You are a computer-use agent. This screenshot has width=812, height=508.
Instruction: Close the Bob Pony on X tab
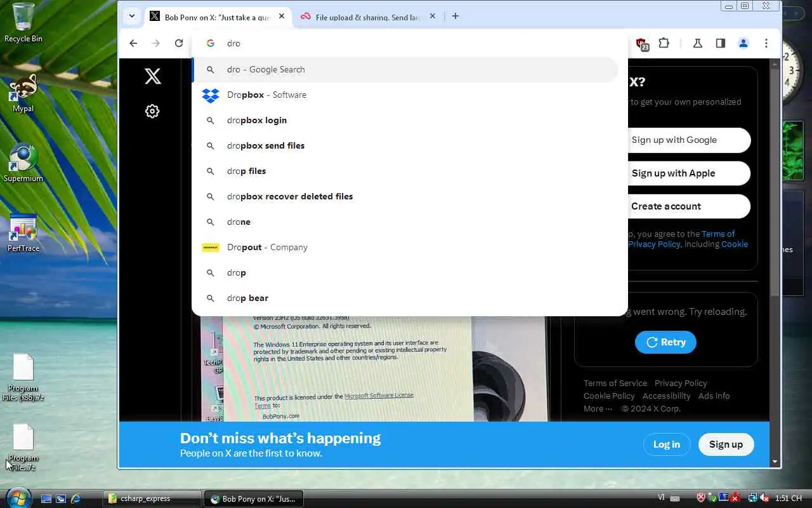[x=282, y=17]
